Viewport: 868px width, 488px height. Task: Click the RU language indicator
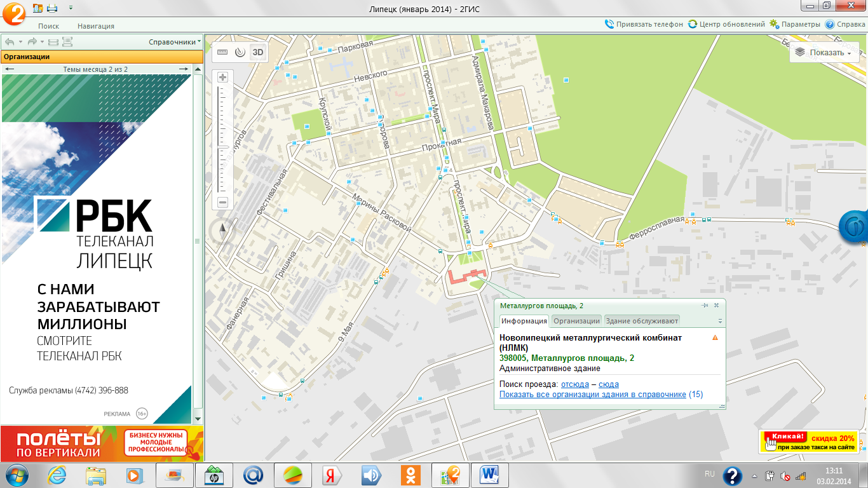coord(710,474)
